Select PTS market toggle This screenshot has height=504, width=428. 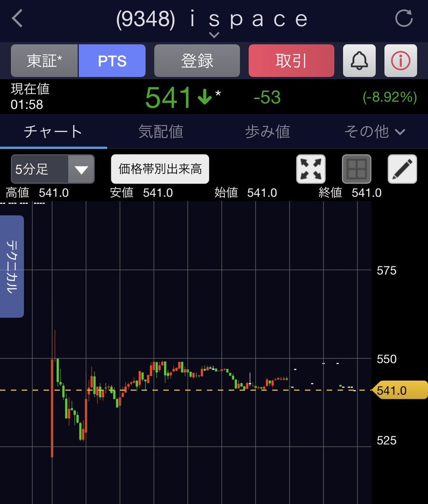(112, 61)
